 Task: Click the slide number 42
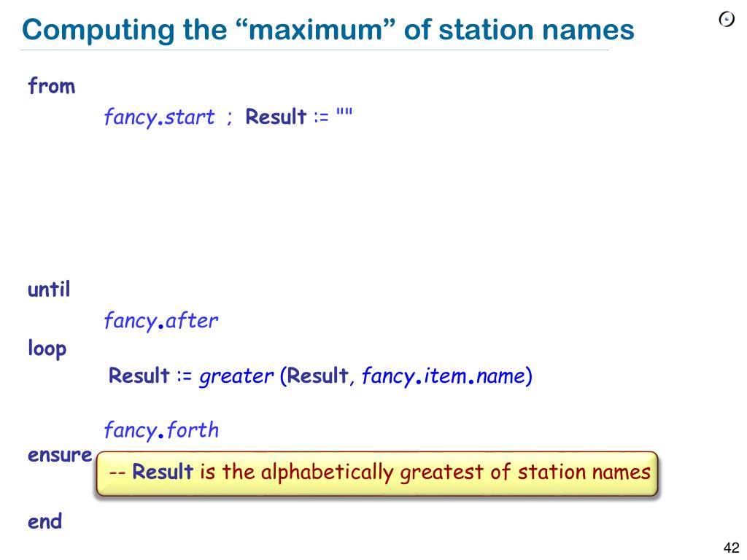pyautogui.click(x=731, y=548)
